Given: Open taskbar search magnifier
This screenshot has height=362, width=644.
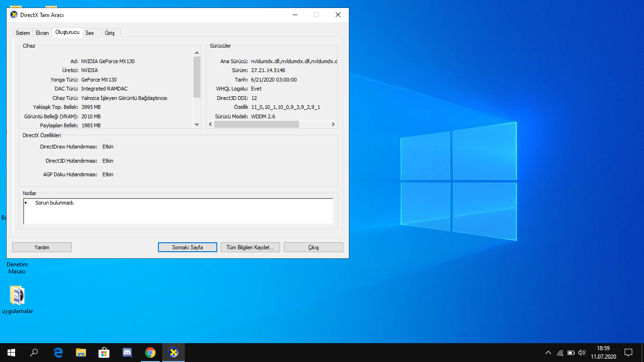Looking at the screenshot, I should point(34,353).
